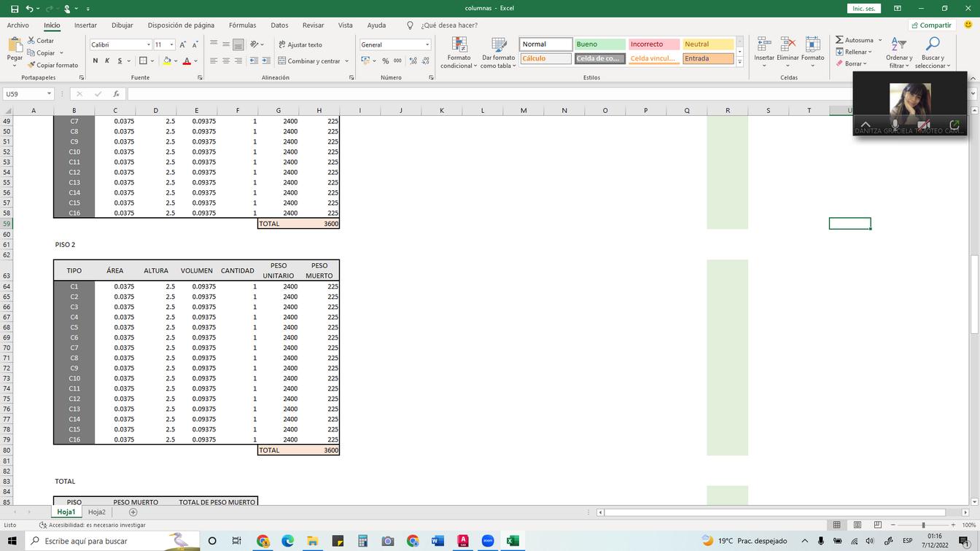Open Ordenar y filtrar tool
This screenshot has height=551, width=980.
point(899,52)
